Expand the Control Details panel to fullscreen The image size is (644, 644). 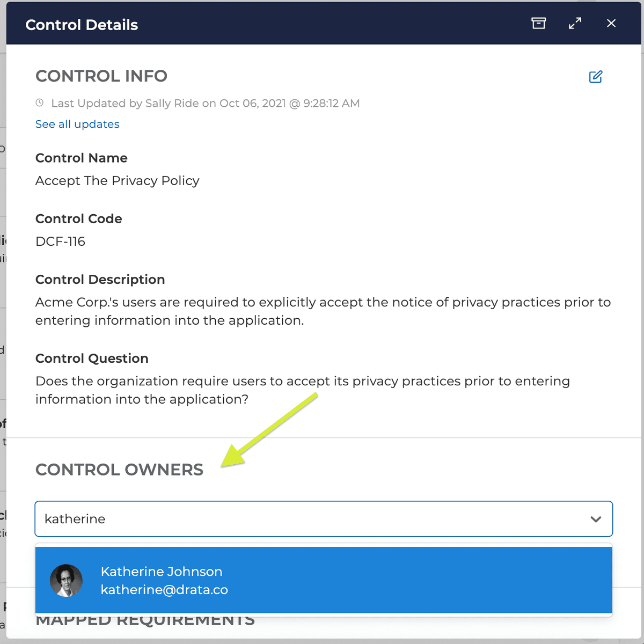[575, 23]
